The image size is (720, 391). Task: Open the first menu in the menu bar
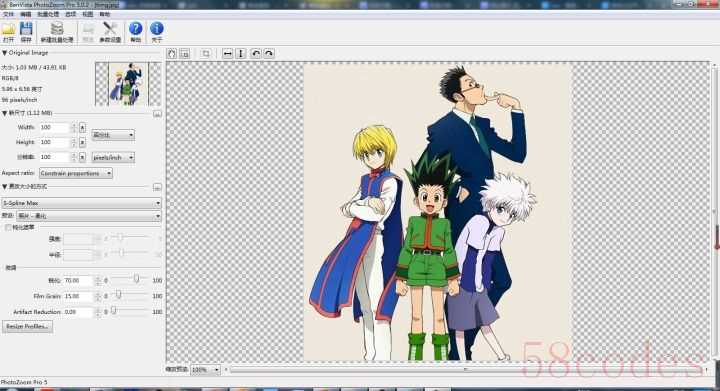point(8,14)
